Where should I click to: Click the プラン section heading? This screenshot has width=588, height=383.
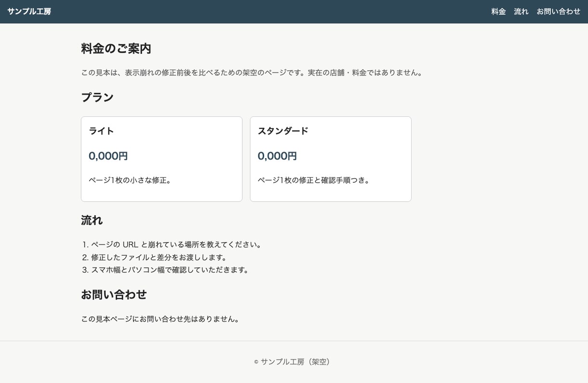(x=97, y=97)
